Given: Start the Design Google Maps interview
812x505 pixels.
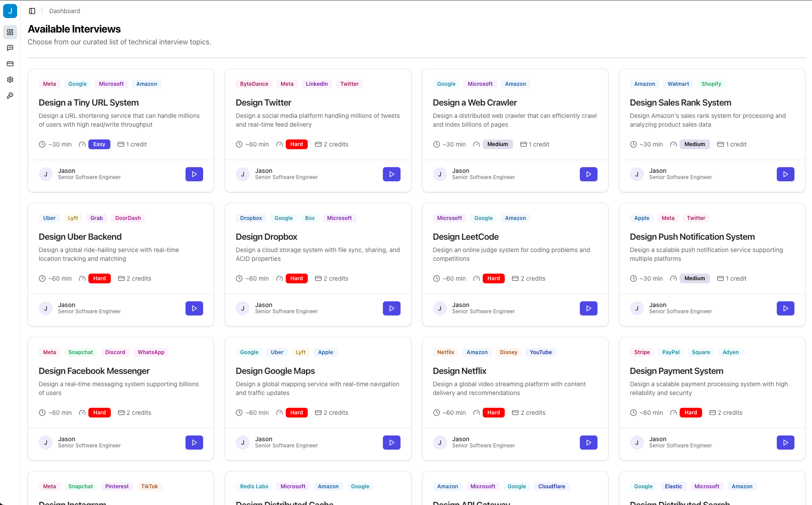Looking at the screenshot, I should coord(392,443).
